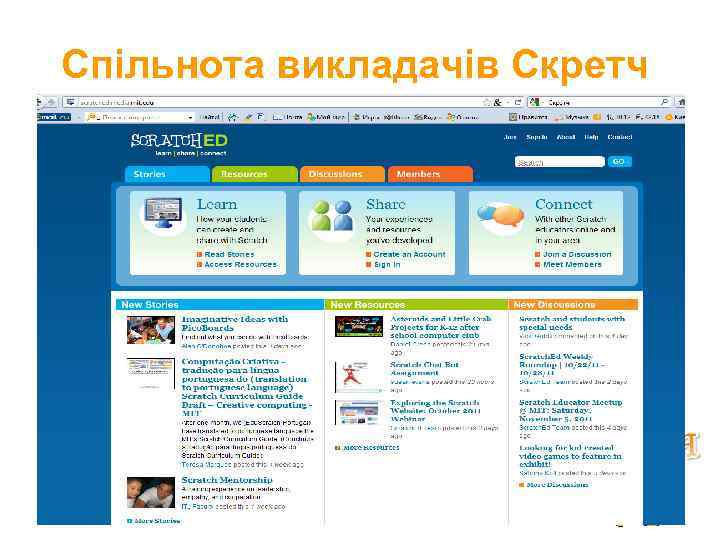
Task: Click the browser search box
Action: [600, 102]
